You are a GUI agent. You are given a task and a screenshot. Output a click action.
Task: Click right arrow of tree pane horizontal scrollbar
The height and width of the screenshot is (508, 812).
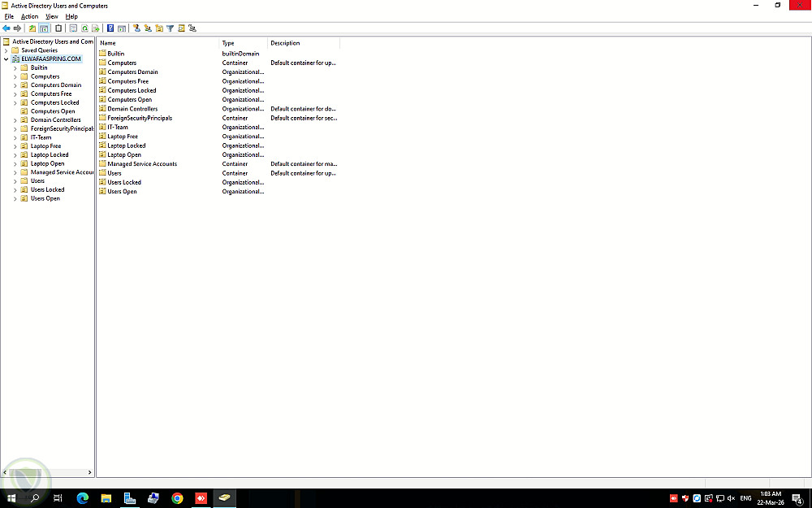tap(89, 472)
